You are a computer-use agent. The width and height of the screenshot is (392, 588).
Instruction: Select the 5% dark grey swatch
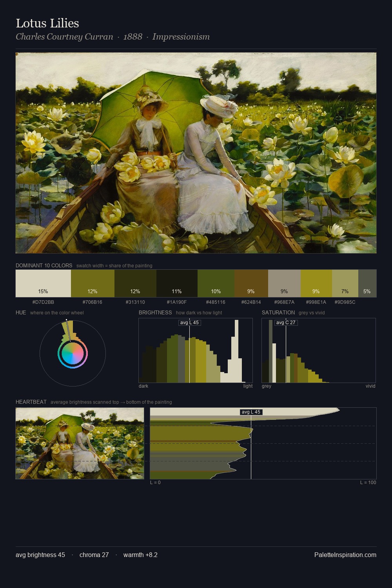tap(367, 283)
